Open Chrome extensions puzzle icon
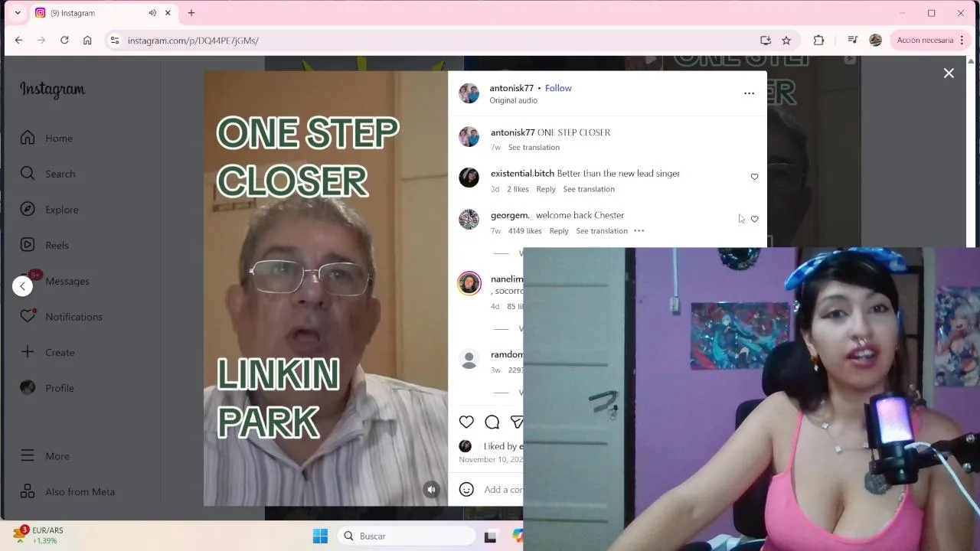This screenshot has width=980, height=551. pos(818,40)
